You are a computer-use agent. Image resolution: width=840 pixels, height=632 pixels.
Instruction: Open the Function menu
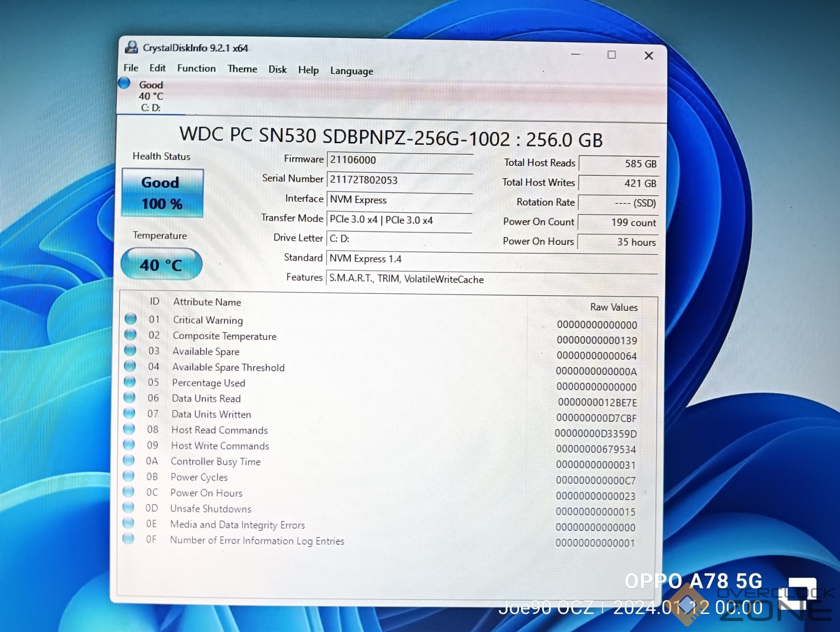tap(197, 68)
